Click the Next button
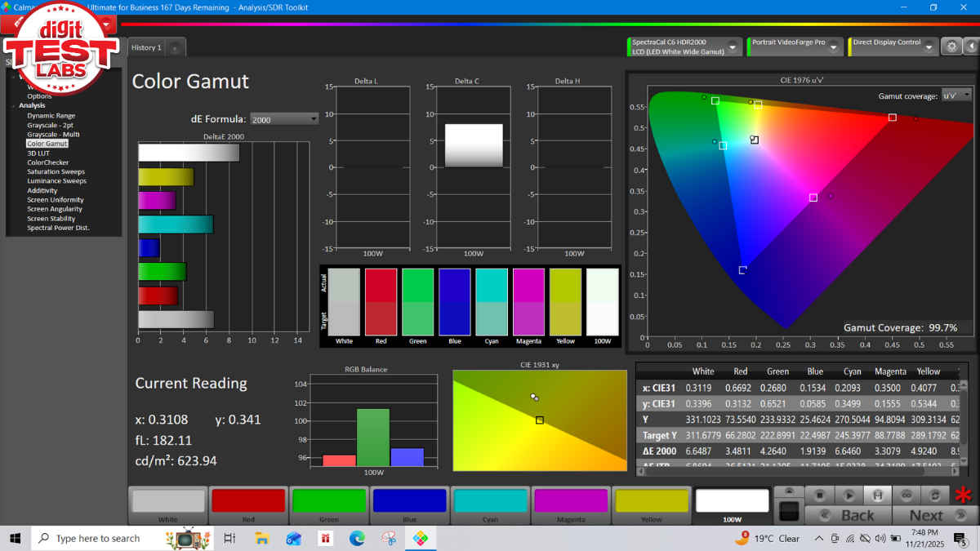This screenshot has height=551, width=980. pos(925,515)
